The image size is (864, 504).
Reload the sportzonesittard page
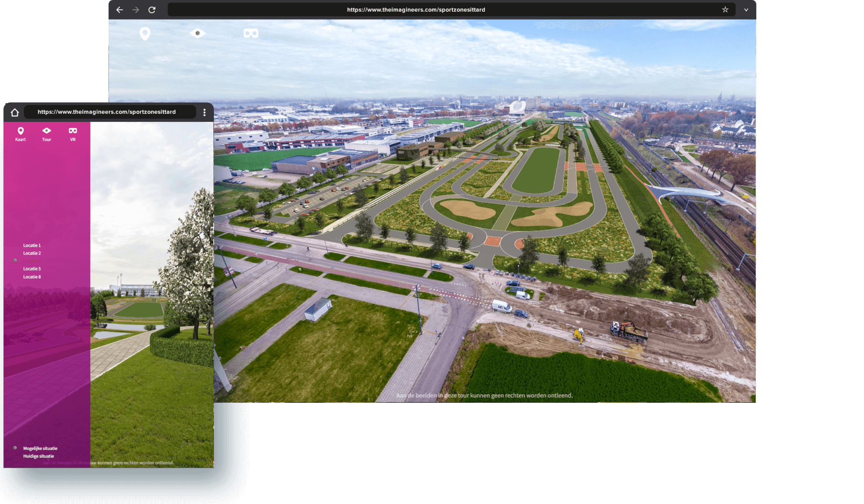(x=151, y=9)
